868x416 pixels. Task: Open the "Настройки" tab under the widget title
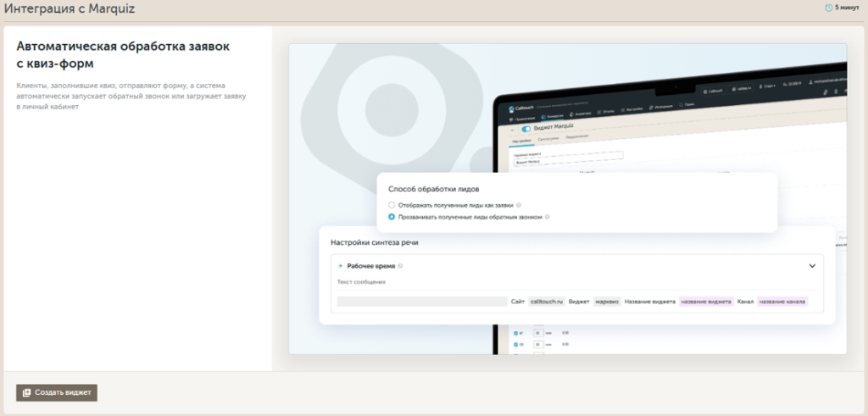[521, 140]
